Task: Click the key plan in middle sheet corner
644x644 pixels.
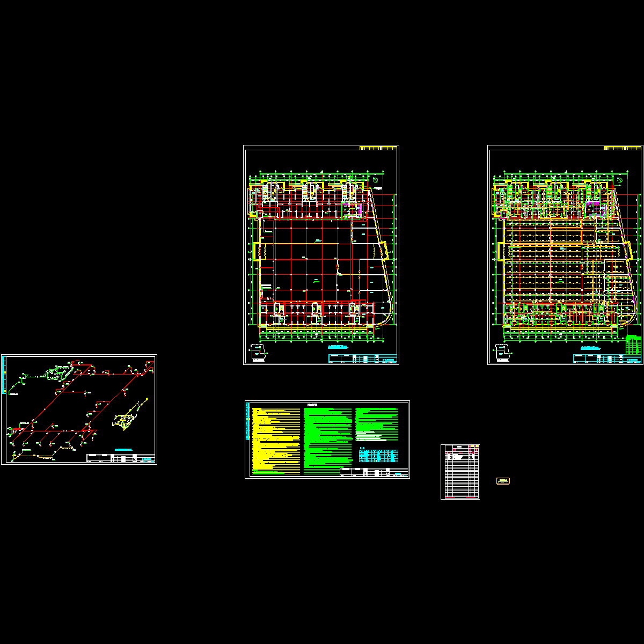Action: (260, 353)
